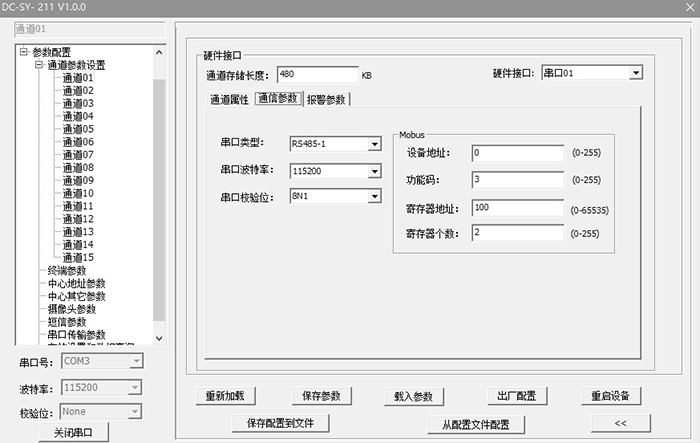
Task: Open the 串口校验位 dropdown showing 8N1
Action: click(375, 197)
